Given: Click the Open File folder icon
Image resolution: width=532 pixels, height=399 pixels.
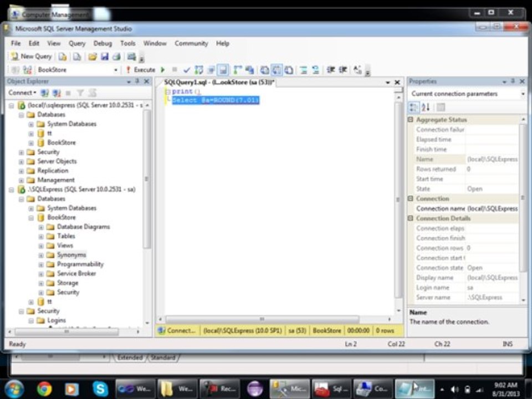Looking at the screenshot, I should click(x=93, y=57).
